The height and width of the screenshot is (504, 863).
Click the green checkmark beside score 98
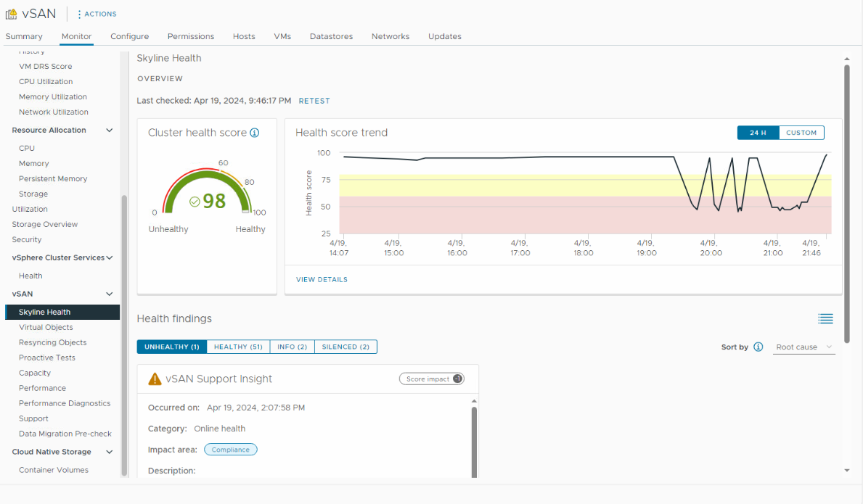(x=195, y=202)
